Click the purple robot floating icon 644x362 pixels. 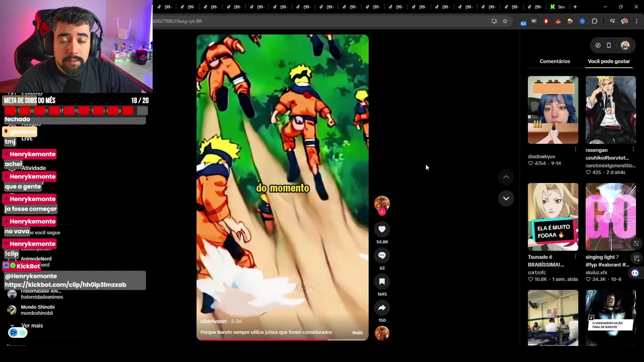pyautogui.click(x=635, y=273)
